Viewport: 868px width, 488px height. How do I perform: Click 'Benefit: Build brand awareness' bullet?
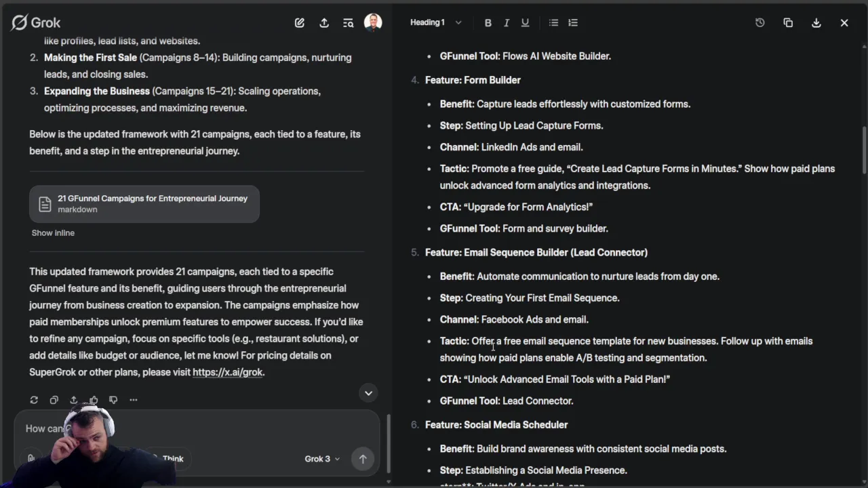[x=583, y=449]
